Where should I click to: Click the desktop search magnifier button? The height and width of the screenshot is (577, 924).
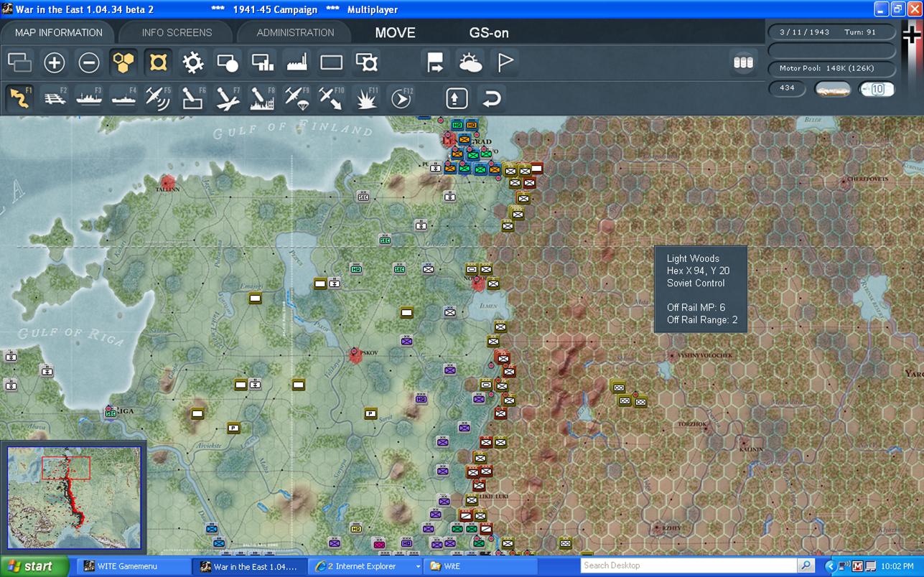806,566
